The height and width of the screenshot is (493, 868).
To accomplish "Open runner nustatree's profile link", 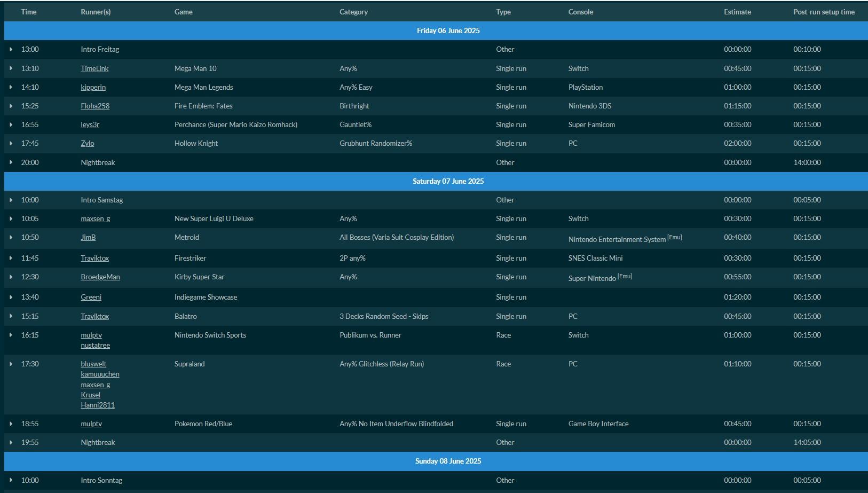I will [x=95, y=345].
